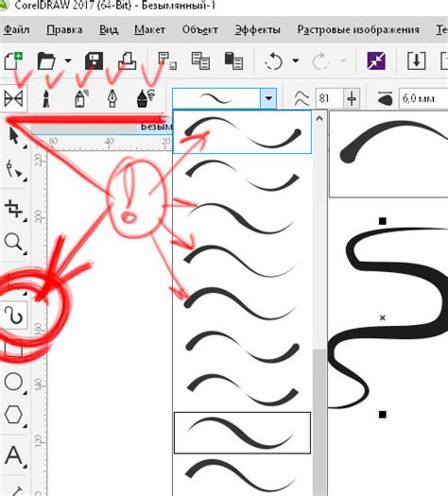
Task: Select the Calligraphic pen mode
Action: (112, 98)
